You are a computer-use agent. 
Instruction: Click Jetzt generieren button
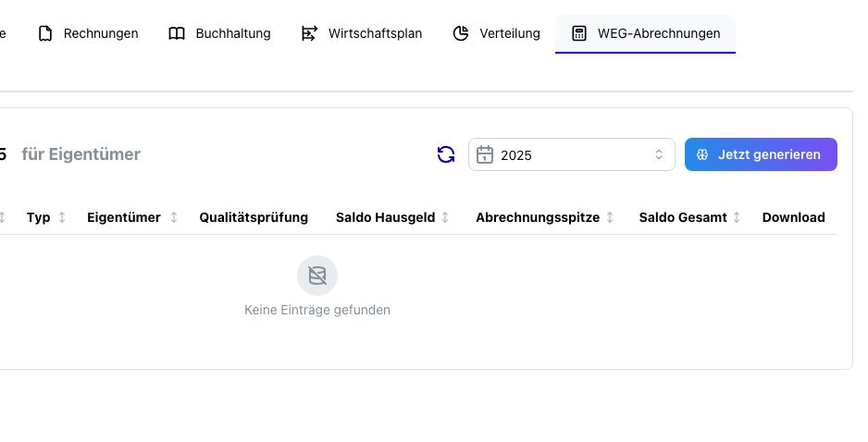pyautogui.click(x=761, y=154)
